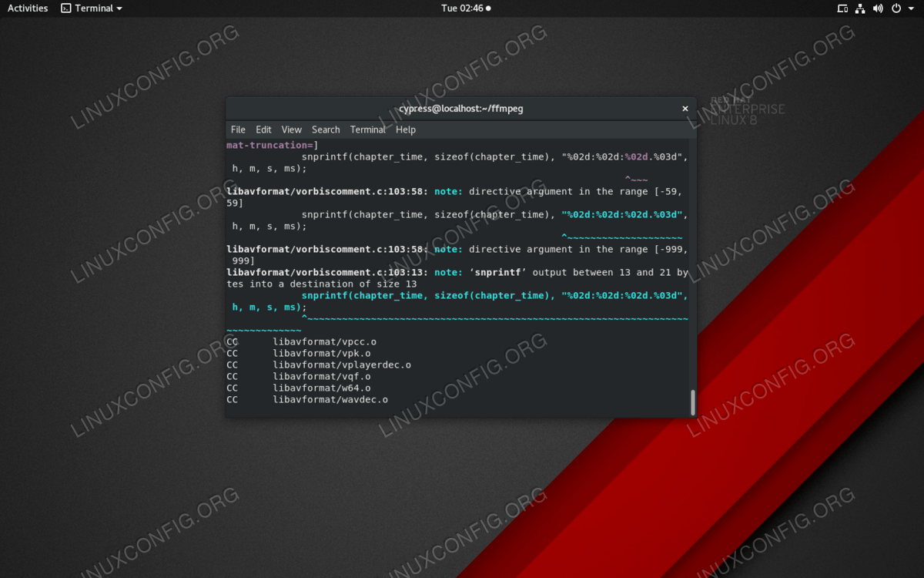Click the bold cyan snprintf(chapter_time line
This screenshot has height=578, width=924.
pos(495,295)
